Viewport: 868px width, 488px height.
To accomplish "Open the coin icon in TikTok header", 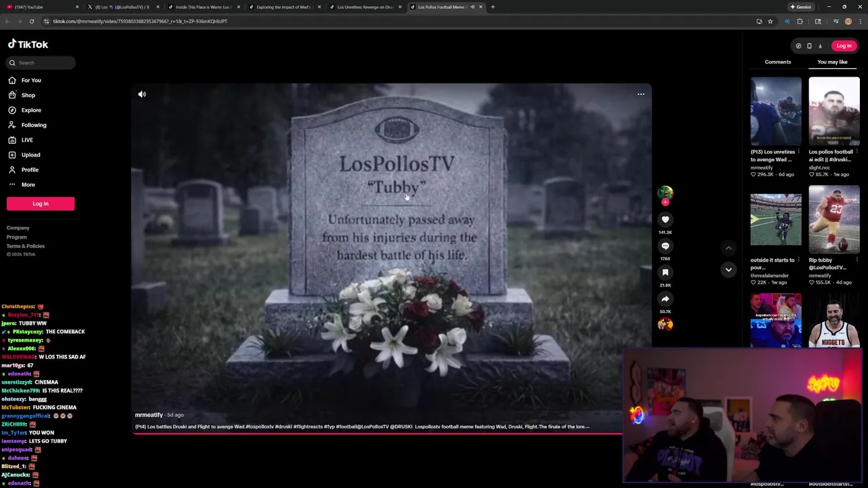I will (798, 45).
